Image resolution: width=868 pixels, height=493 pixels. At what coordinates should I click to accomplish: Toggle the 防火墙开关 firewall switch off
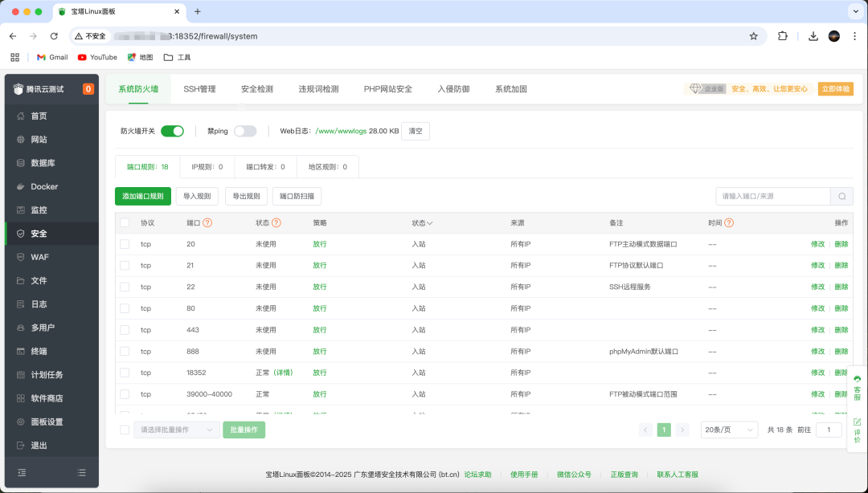pos(172,130)
